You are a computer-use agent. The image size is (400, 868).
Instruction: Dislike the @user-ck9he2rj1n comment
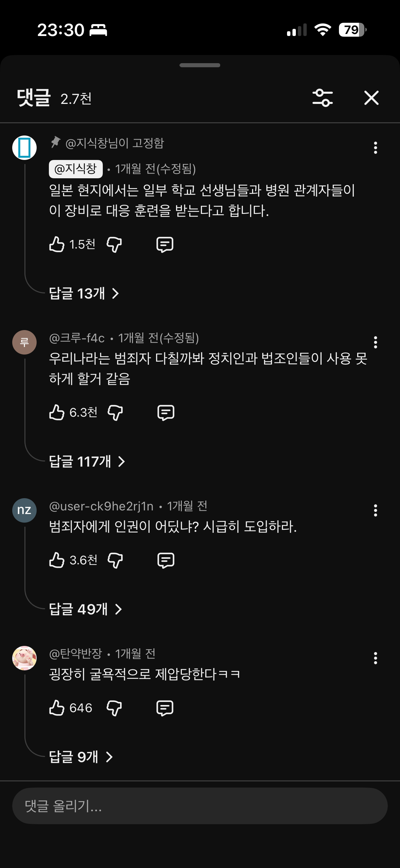[x=115, y=560]
